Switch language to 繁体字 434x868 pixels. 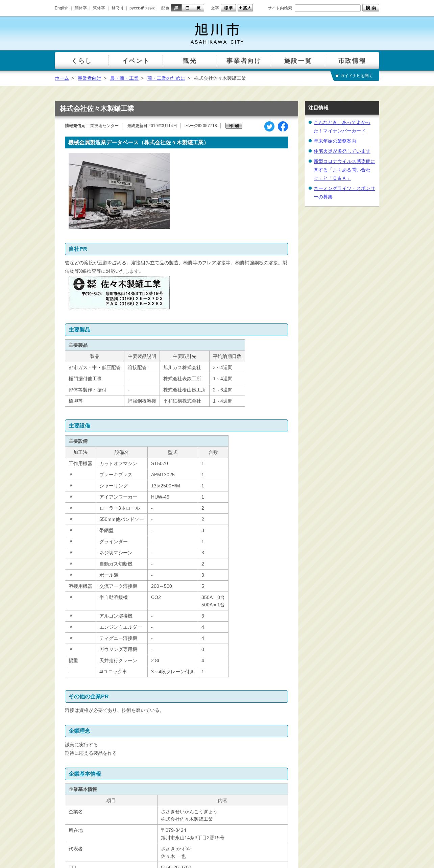pos(99,8)
